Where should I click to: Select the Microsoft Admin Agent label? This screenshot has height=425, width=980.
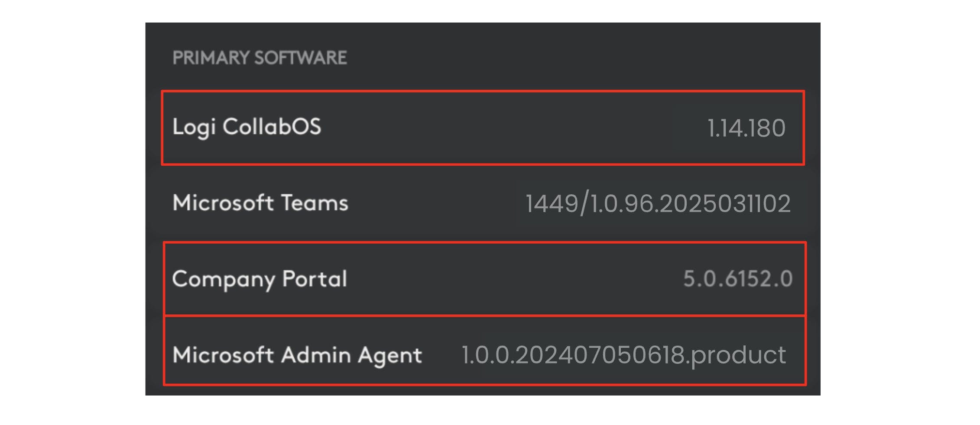coord(297,355)
